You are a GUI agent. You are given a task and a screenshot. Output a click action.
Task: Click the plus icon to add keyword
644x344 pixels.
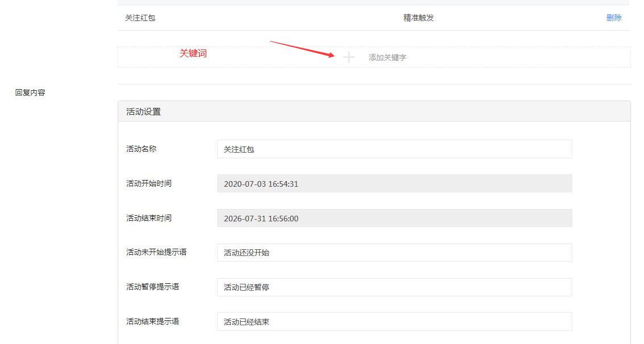[349, 57]
